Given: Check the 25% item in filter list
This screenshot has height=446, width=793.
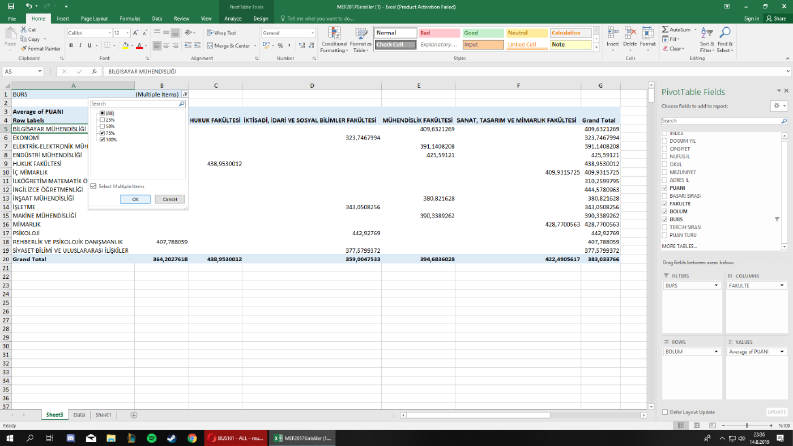Looking at the screenshot, I should click(102, 120).
